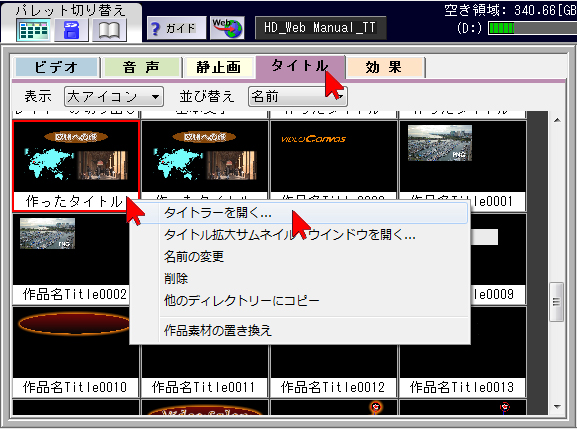The image size is (577, 429).
Task: Open the book palette icon
Action: click(x=109, y=30)
